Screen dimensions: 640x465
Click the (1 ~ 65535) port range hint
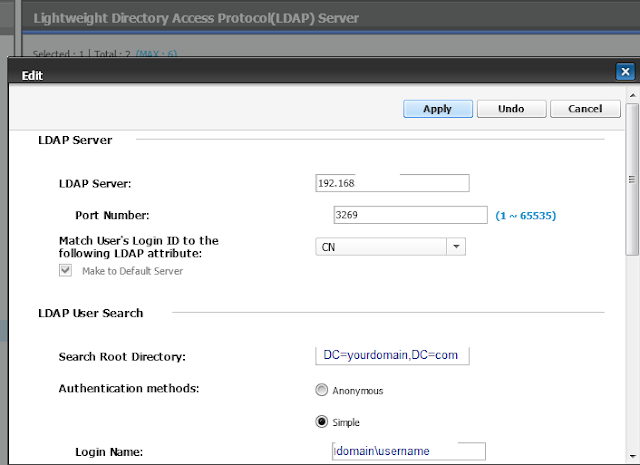pyautogui.click(x=526, y=215)
